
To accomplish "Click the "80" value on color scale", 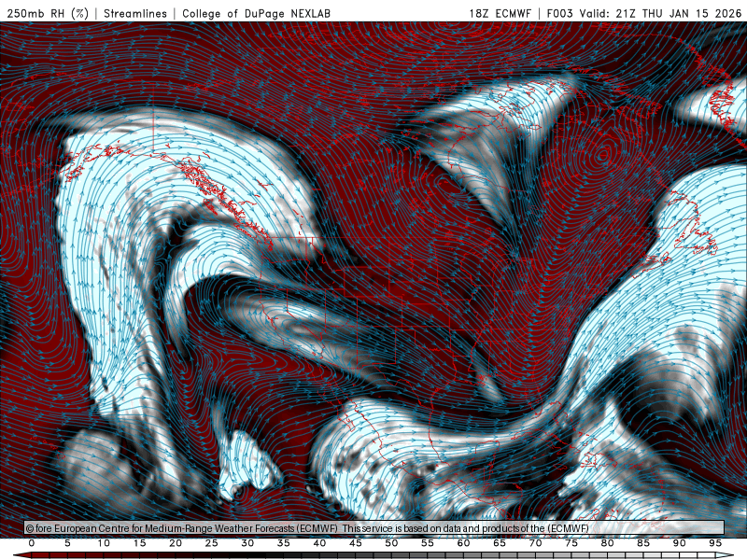I will [608, 543].
